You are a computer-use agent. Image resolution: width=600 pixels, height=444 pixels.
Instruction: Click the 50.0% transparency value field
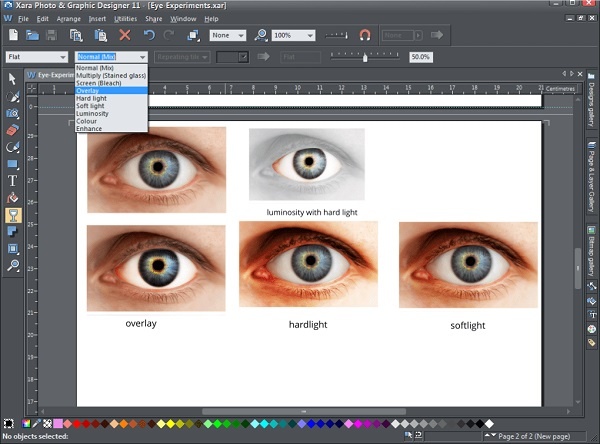(x=420, y=57)
